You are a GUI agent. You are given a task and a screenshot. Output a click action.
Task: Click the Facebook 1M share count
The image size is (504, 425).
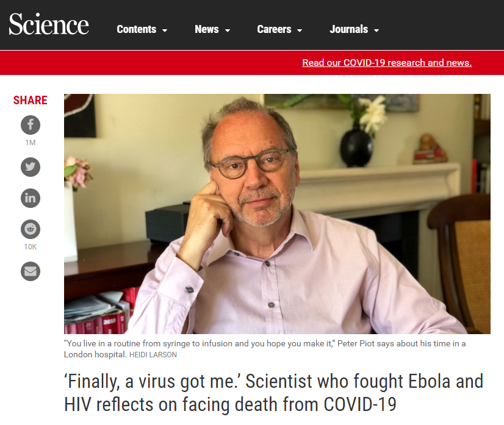coord(31,143)
